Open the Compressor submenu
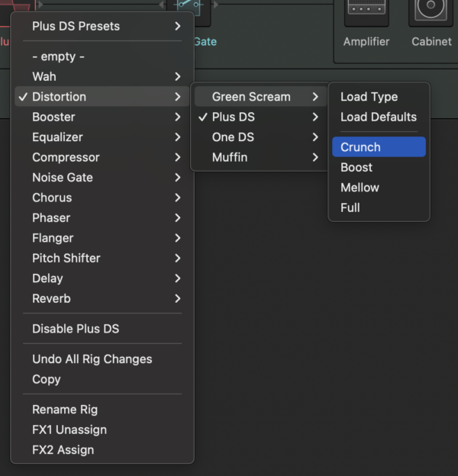The image size is (458, 476). tap(102, 157)
